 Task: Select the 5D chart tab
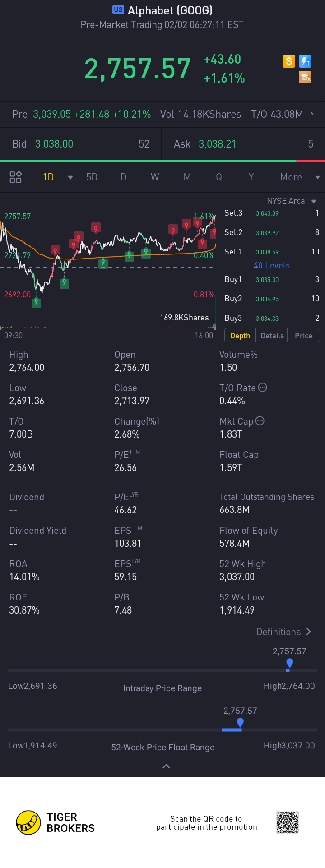(x=92, y=177)
